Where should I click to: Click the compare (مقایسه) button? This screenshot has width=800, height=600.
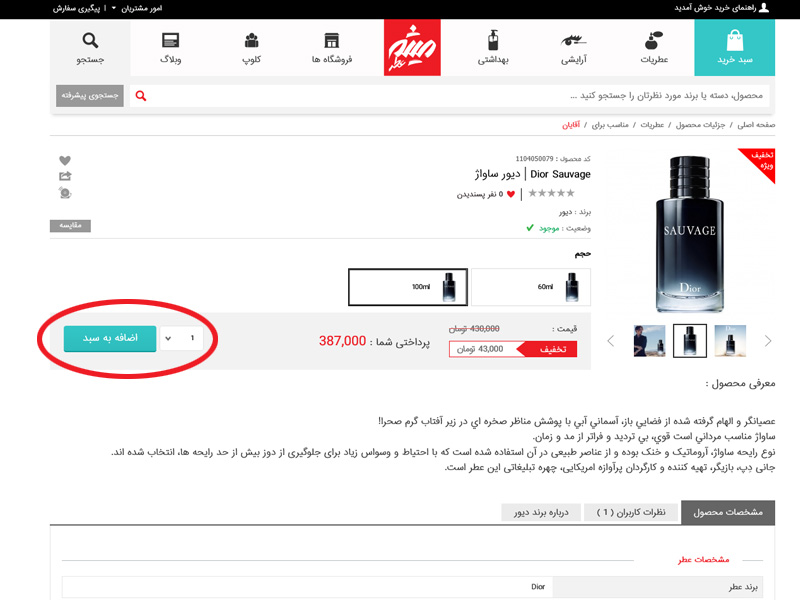(70, 226)
